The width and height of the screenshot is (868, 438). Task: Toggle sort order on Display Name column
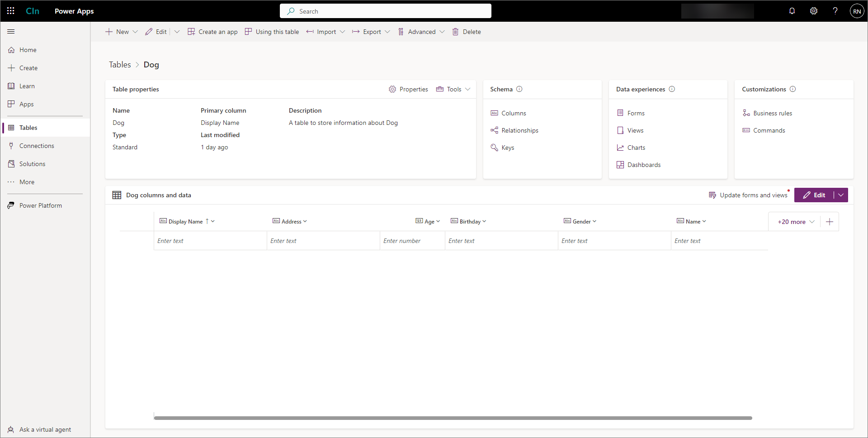208,221
